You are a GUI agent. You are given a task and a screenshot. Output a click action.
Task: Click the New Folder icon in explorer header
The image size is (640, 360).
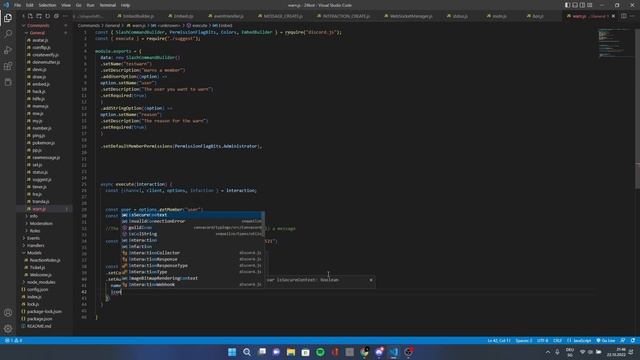tap(39, 16)
